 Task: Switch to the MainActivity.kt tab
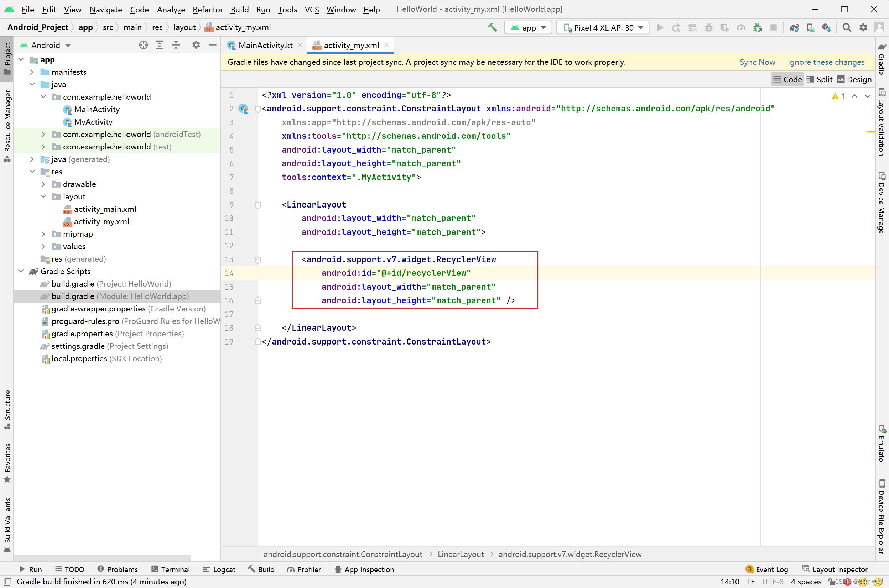tap(265, 45)
